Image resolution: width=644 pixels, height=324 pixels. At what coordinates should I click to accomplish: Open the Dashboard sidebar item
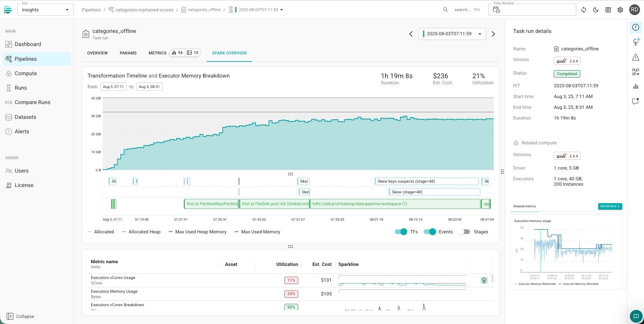click(37, 44)
